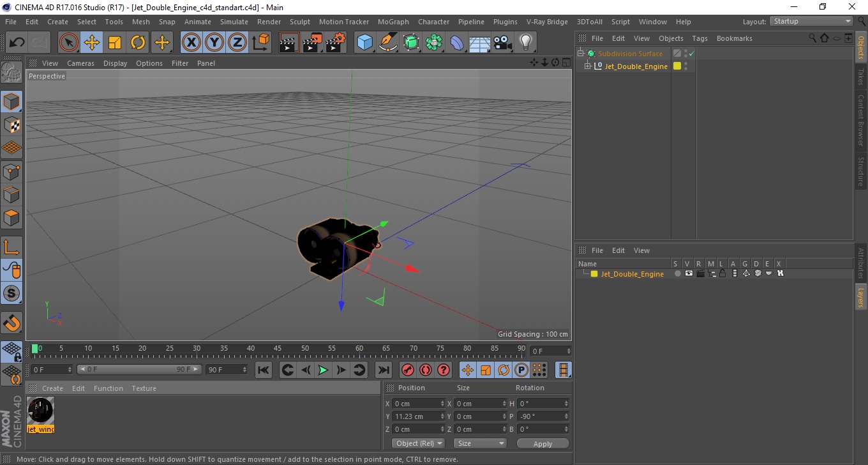
Task: Toggle Snap with the magnet icon
Action: [x=11, y=323]
